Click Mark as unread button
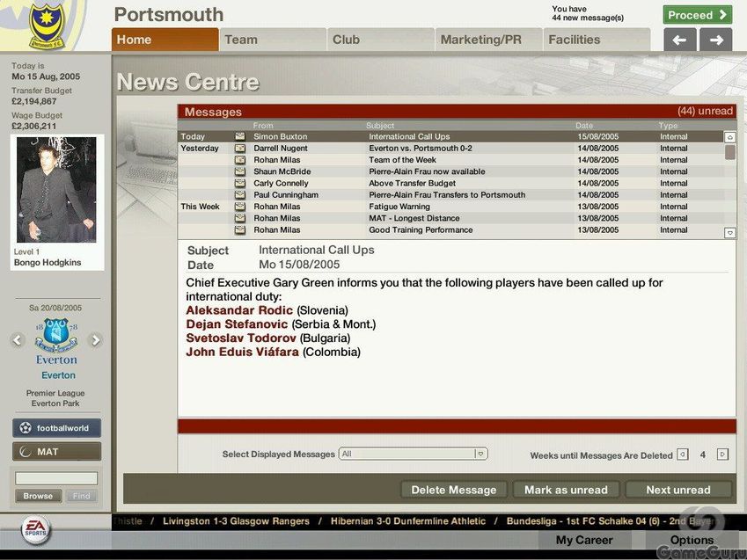 (566, 490)
